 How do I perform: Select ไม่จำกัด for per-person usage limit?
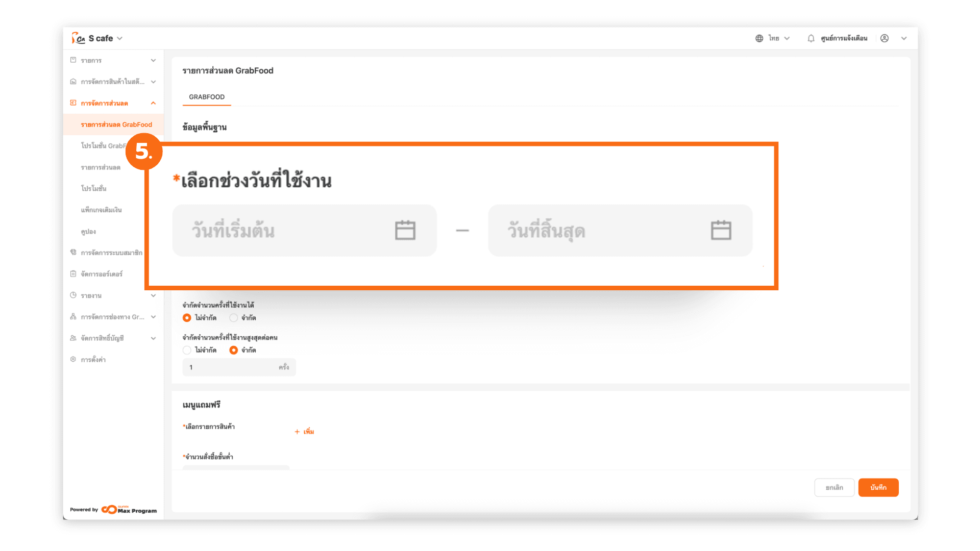pyautogui.click(x=187, y=350)
